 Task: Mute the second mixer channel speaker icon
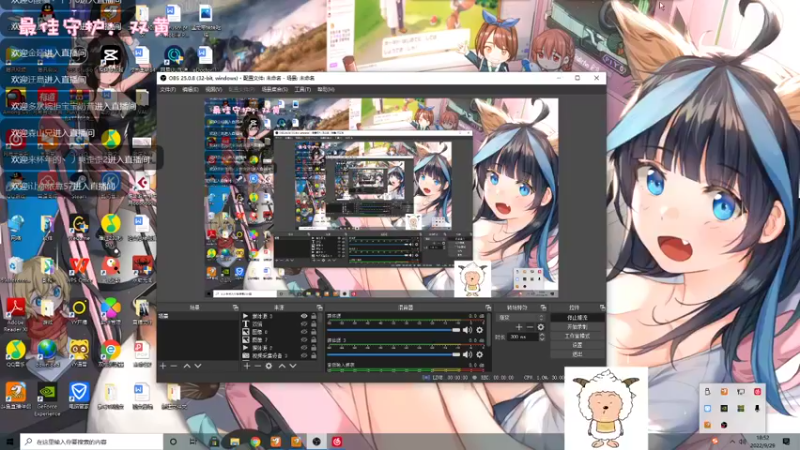pyautogui.click(x=467, y=354)
